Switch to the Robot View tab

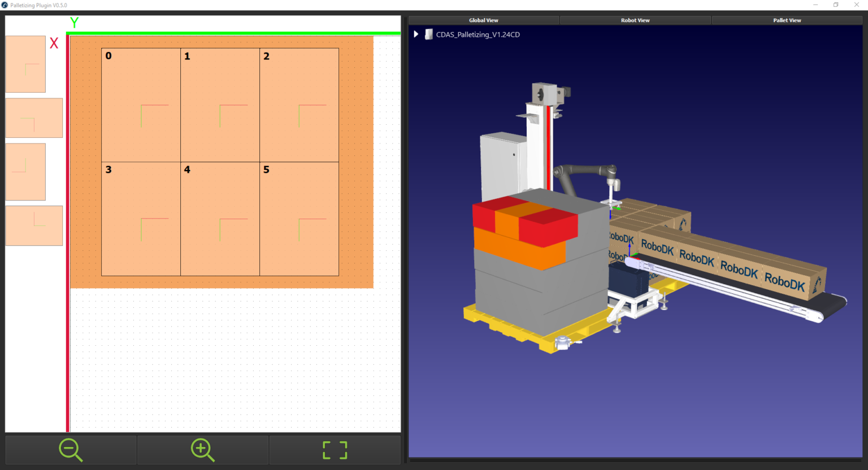click(635, 20)
